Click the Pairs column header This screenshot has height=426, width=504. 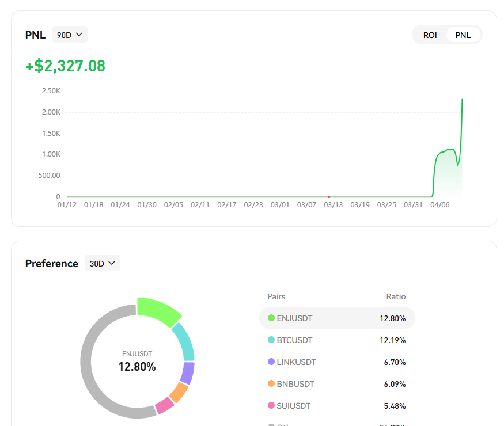click(x=276, y=296)
